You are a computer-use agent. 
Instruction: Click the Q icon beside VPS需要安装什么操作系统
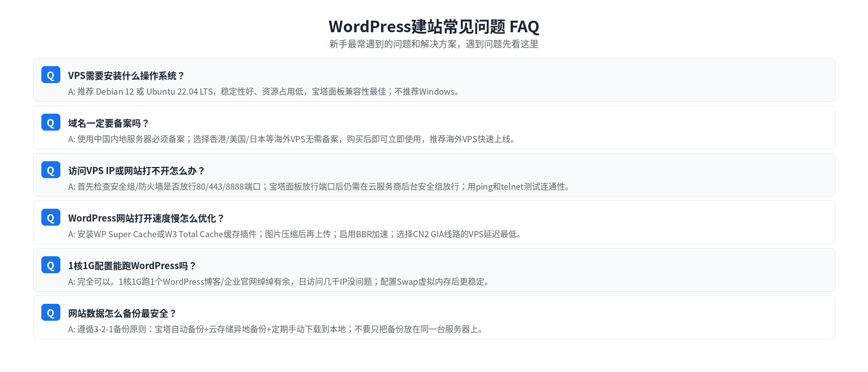[x=51, y=75]
